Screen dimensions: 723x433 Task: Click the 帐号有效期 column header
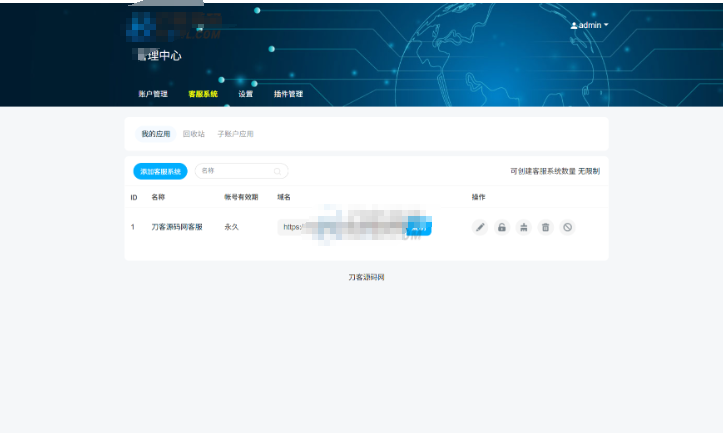pos(241,197)
